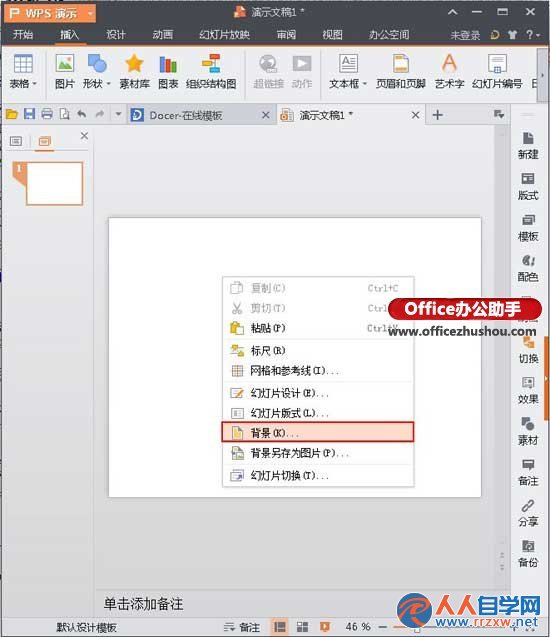Choose 背景(K)... in context menu
Image resolution: width=550 pixels, height=637 pixels.
(x=318, y=433)
